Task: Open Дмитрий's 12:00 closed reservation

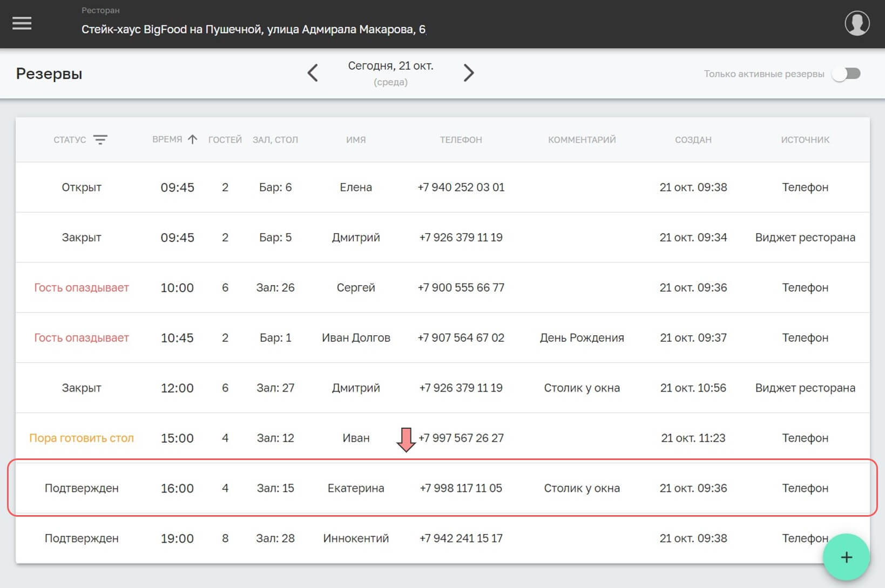Action: (x=355, y=388)
